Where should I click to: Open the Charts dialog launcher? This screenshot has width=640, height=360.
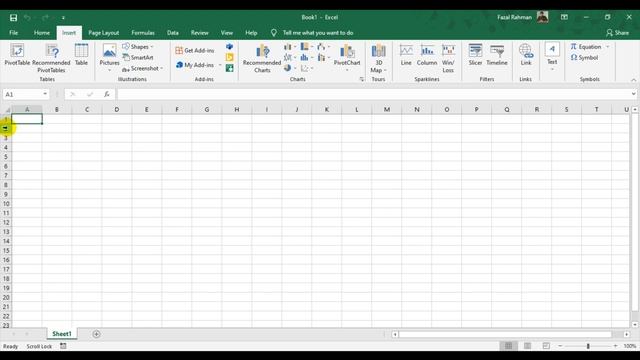click(x=362, y=80)
